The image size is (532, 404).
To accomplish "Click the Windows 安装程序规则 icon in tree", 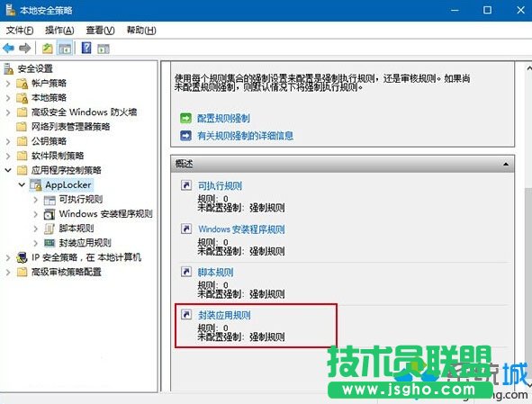I will pos(50,214).
